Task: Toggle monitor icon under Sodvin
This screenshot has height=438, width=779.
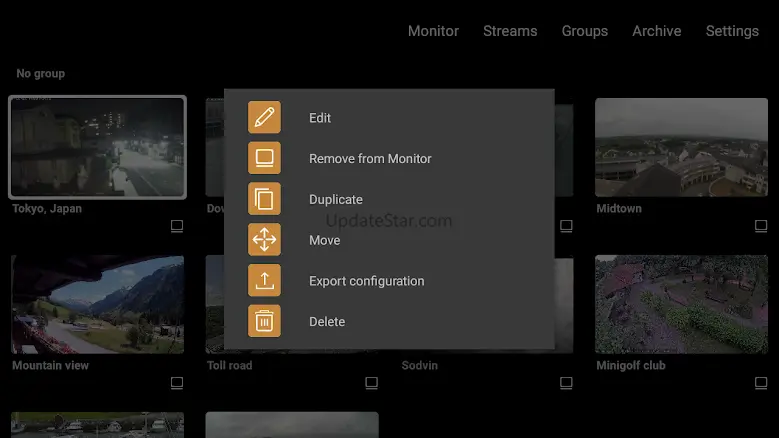Action: click(566, 383)
